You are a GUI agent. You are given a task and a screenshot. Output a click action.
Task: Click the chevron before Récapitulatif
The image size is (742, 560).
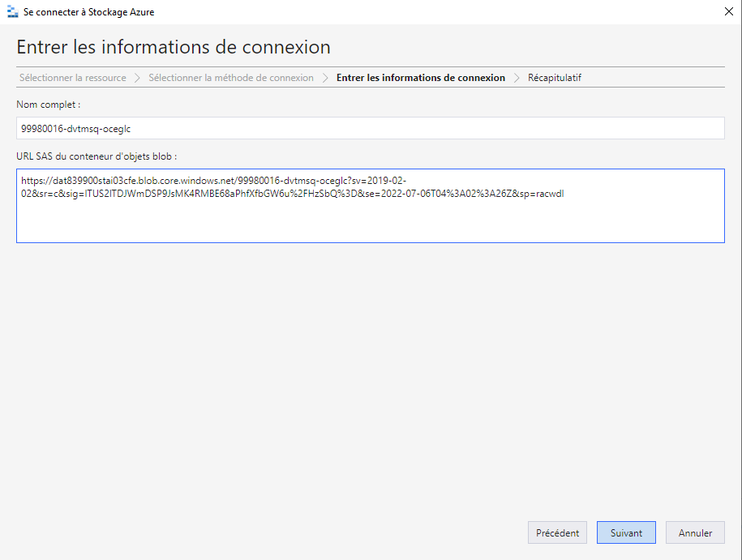pos(517,78)
